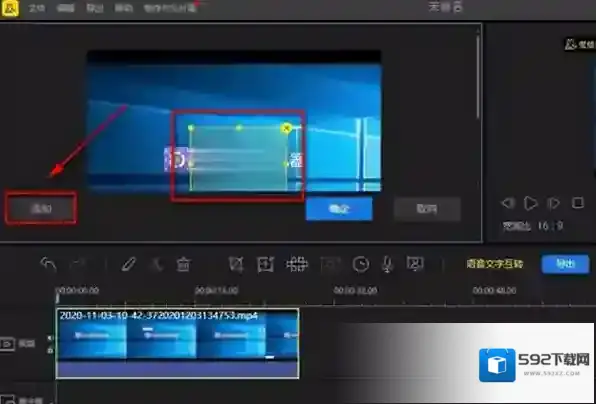This screenshot has height=404, width=596.
Task: Open the 导出 (Export) menu in the menu bar
Action: pos(94,8)
